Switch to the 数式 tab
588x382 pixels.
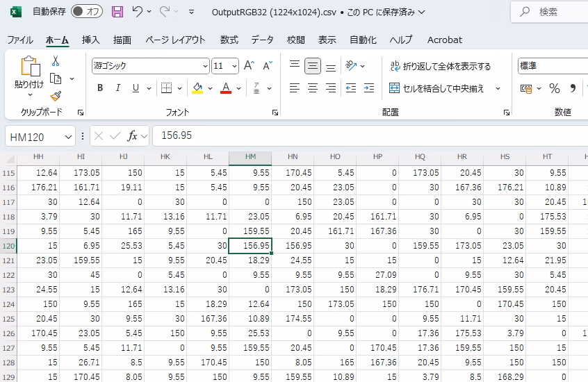tap(229, 40)
